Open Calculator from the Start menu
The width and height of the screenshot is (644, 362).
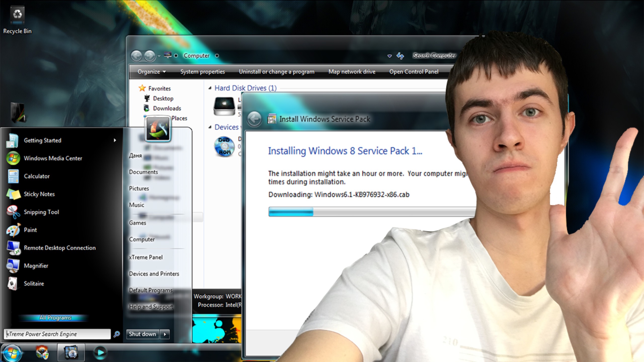pos(28,176)
